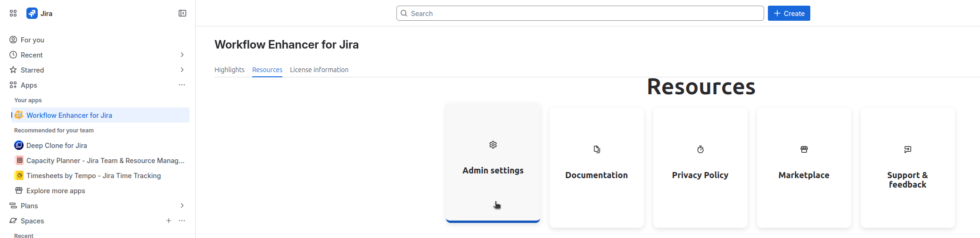
Task: Click the Admin settings gear icon
Action: tap(493, 145)
